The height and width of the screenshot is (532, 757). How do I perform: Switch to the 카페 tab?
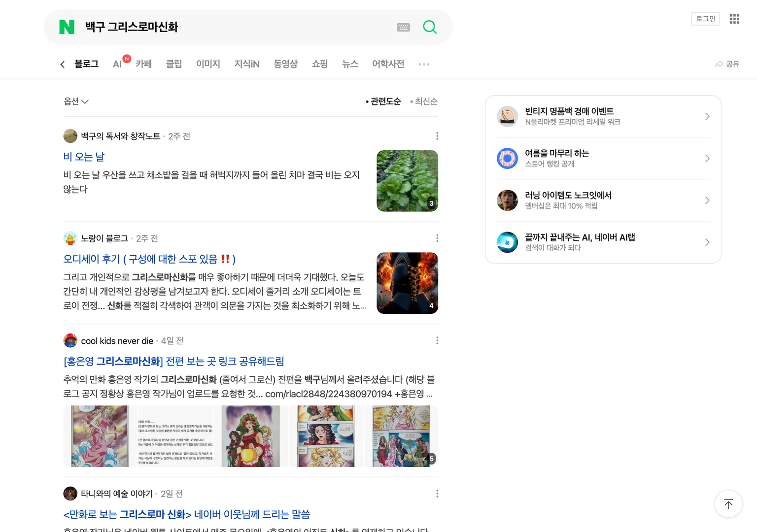point(143,64)
